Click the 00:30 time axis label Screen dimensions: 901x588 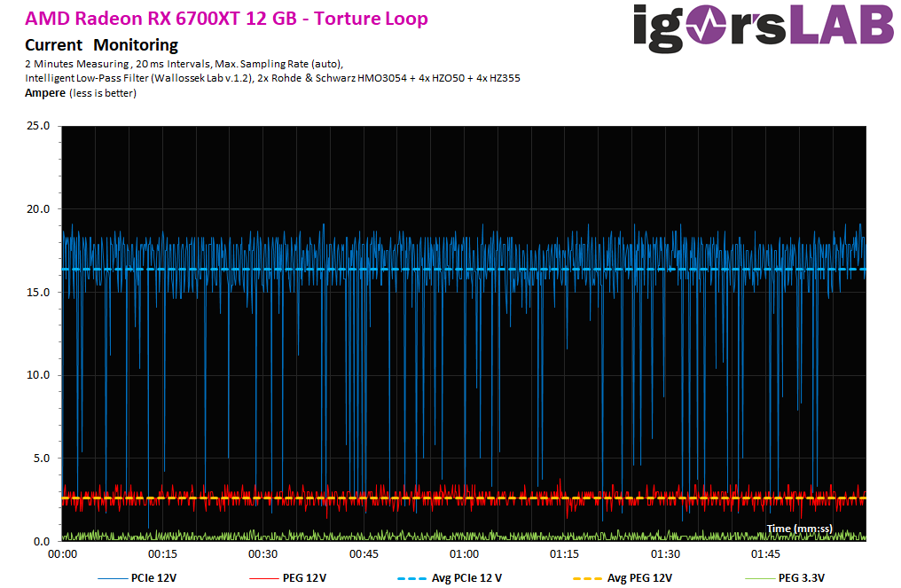(262, 554)
